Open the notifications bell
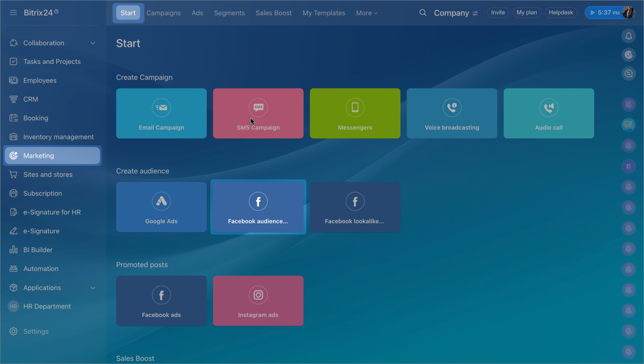This screenshot has height=364, width=644. pyautogui.click(x=628, y=36)
